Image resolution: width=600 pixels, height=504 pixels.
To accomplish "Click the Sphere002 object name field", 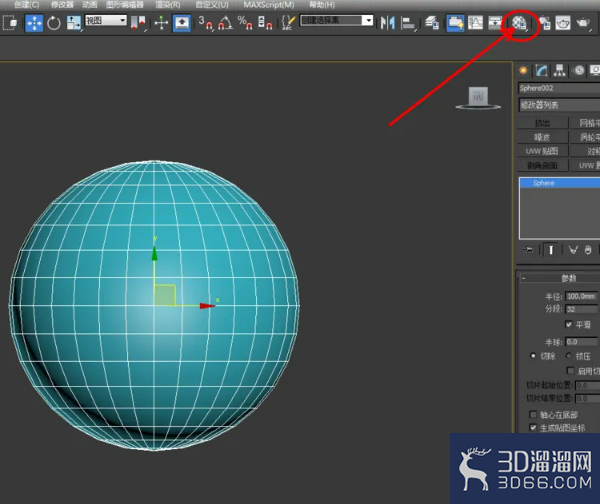I will (x=559, y=88).
